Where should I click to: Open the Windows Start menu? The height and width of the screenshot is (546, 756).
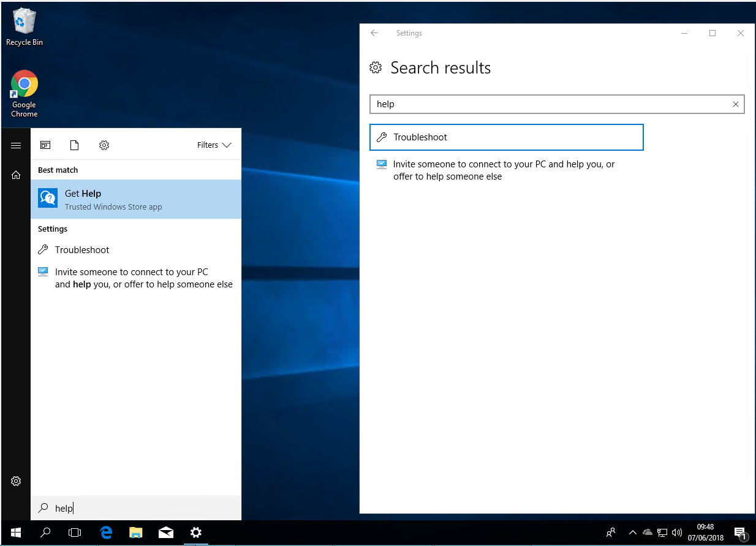coord(16,533)
